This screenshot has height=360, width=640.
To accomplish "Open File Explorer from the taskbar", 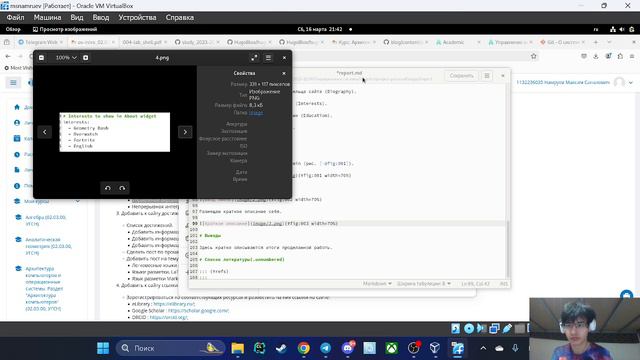I will pos(238,348).
